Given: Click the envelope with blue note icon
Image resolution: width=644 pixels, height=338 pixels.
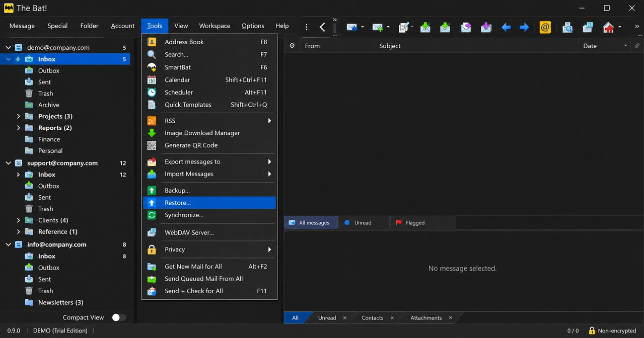Looking at the screenshot, I should tap(588, 27).
